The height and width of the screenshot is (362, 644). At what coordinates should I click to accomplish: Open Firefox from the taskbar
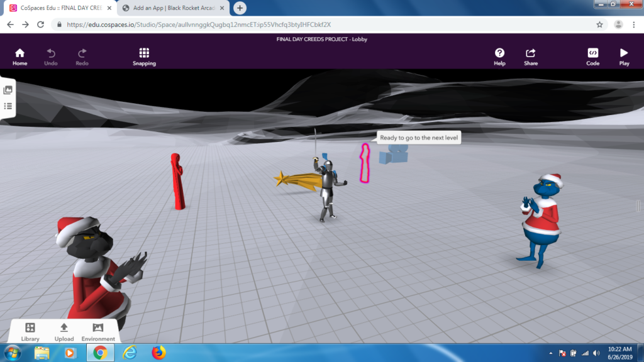point(158,353)
